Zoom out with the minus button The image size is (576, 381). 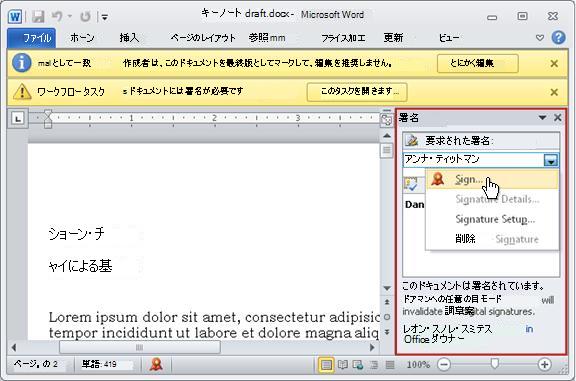pyautogui.click(x=444, y=364)
